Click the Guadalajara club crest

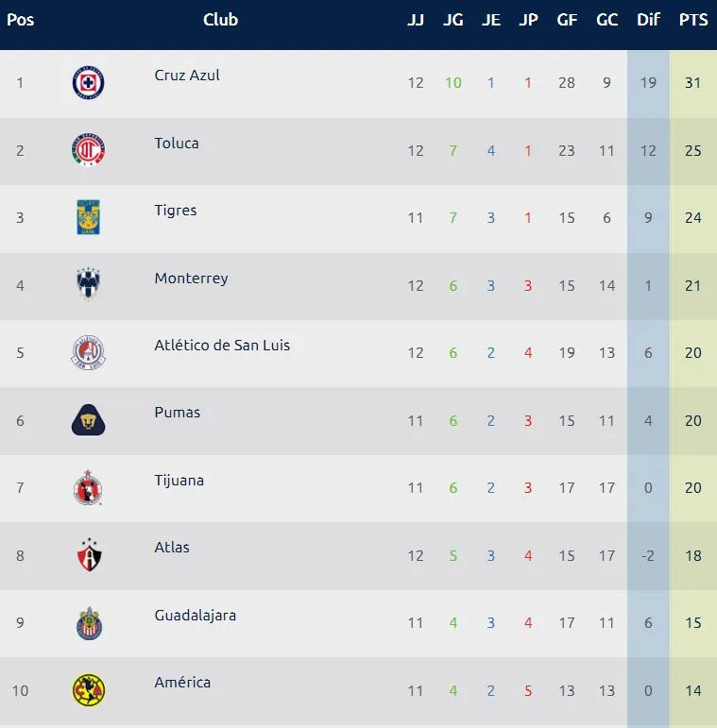coord(89,623)
